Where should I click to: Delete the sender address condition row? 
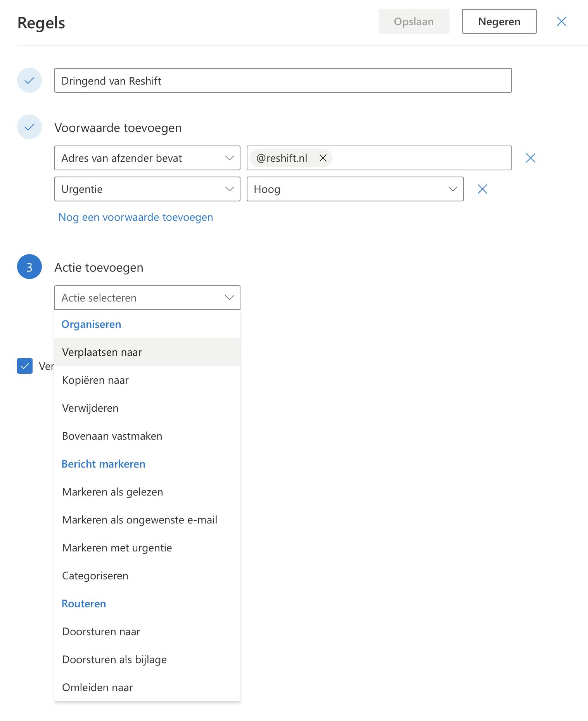(x=530, y=158)
